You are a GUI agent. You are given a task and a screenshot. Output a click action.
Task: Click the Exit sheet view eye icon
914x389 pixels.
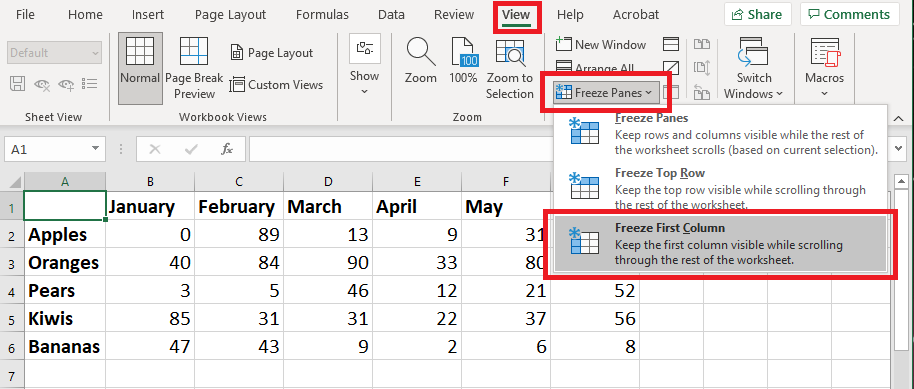tap(41, 84)
